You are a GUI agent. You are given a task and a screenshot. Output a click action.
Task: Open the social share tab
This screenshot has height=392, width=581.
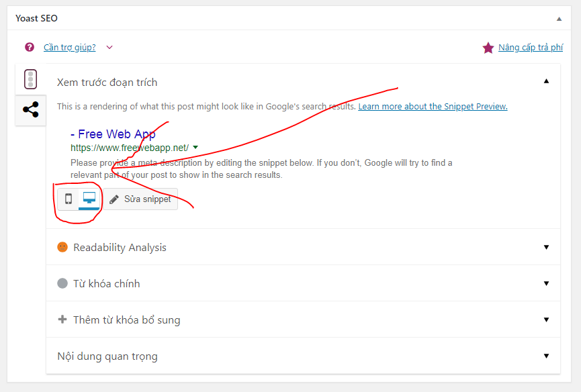pos(30,110)
